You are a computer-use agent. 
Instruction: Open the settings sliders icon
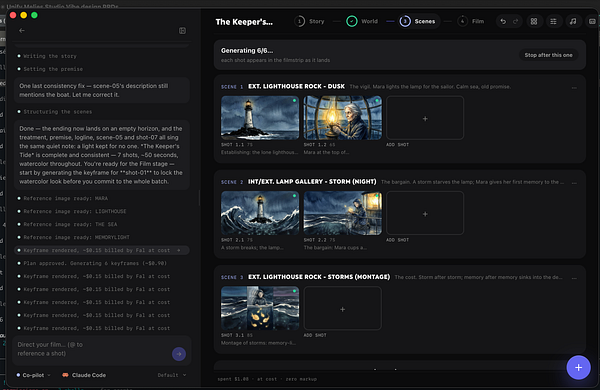pos(553,21)
